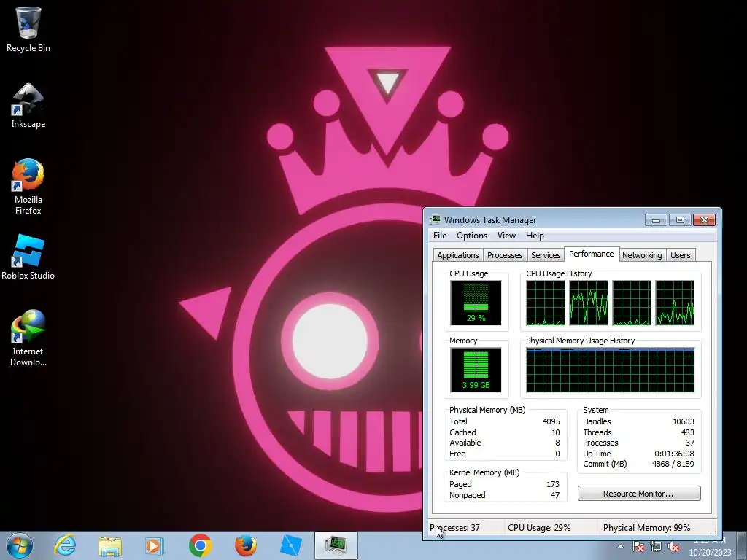Image resolution: width=747 pixels, height=560 pixels.
Task: Launch Firefox from the taskbar
Action: pos(246,545)
